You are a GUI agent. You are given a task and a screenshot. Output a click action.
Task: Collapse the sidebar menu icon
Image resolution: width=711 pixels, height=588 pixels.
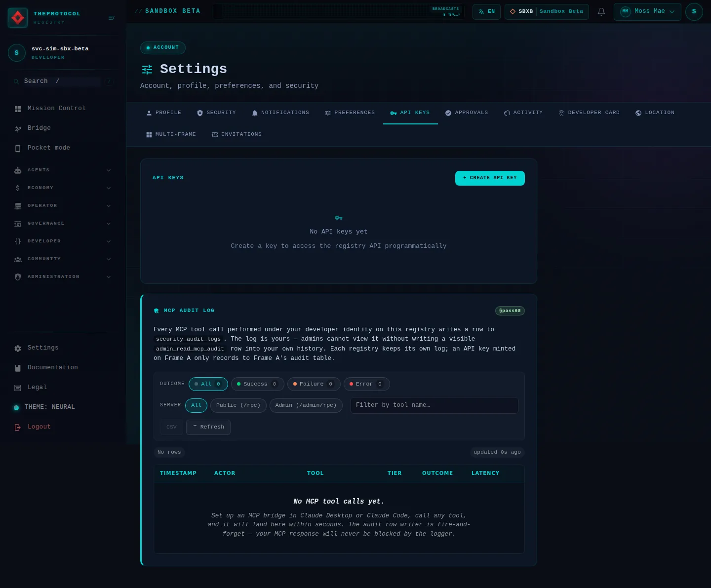pyautogui.click(x=111, y=18)
